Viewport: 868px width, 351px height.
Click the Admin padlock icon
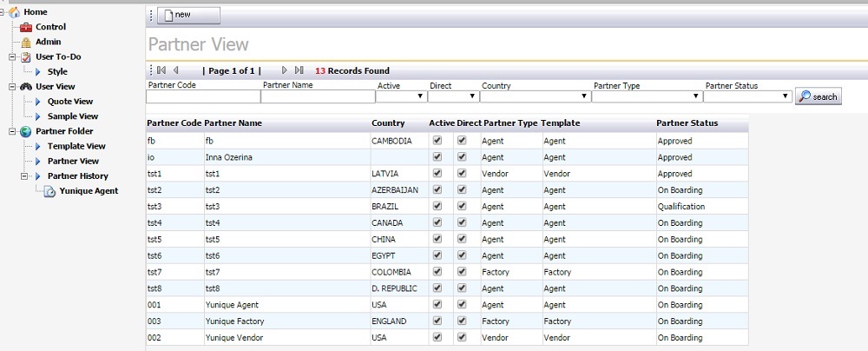pos(26,43)
